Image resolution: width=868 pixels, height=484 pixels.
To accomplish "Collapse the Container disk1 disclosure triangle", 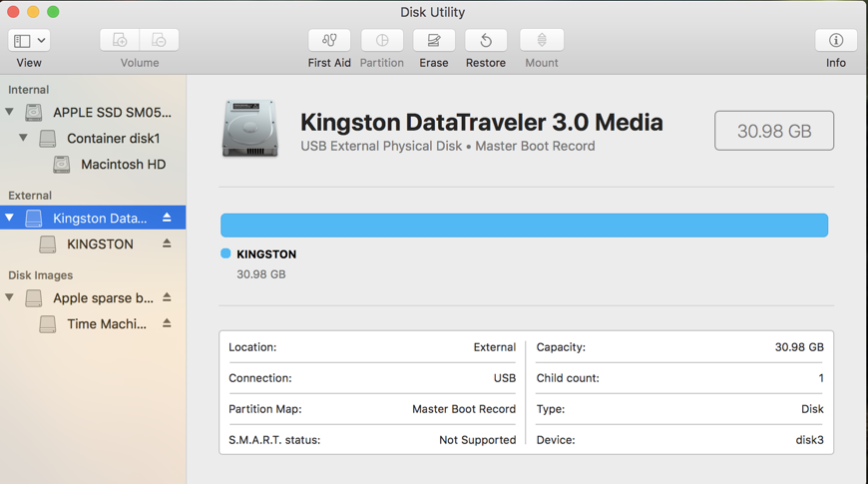I will [x=23, y=138].
